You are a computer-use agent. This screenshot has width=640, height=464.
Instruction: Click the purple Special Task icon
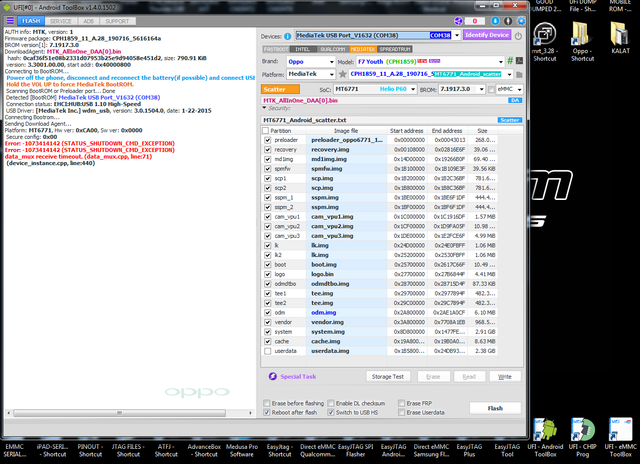(271, 376)
